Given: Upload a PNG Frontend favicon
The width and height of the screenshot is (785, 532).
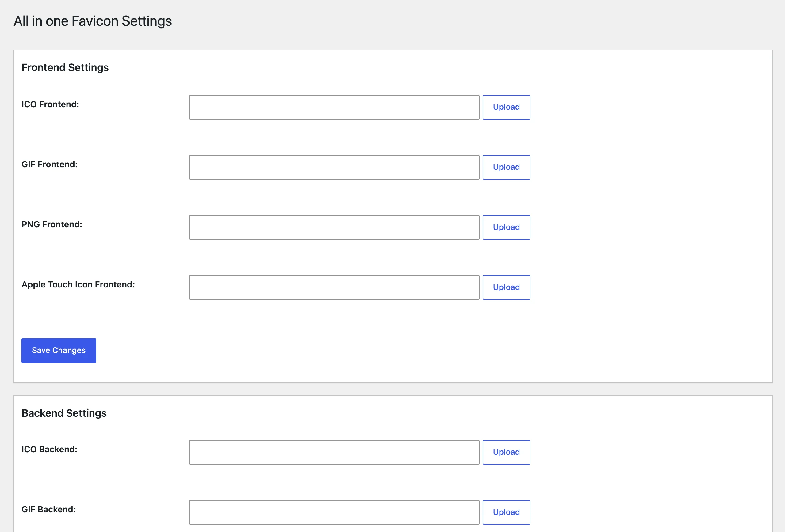Looking at the screenshot, I should (506, 227).
